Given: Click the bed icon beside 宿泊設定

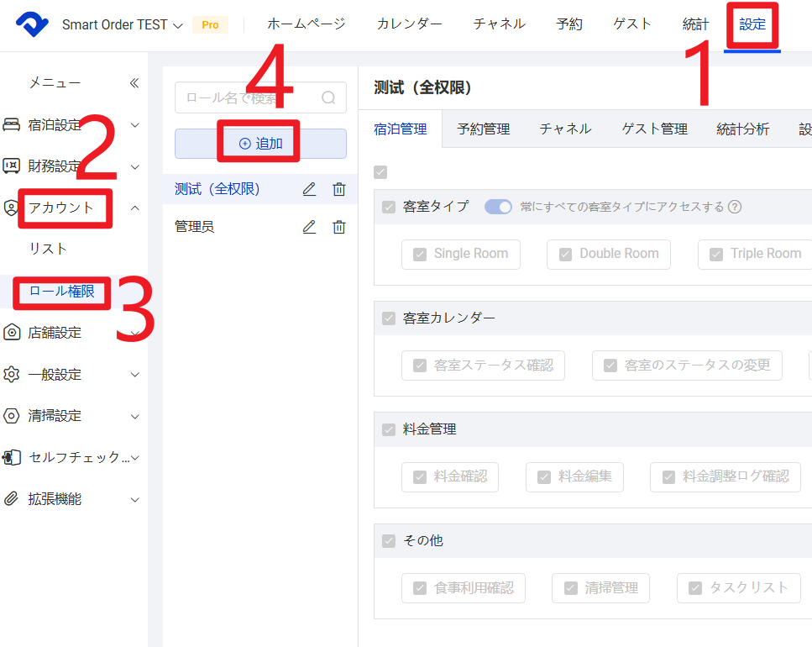Looking at the screenshot, I should 12,124.
